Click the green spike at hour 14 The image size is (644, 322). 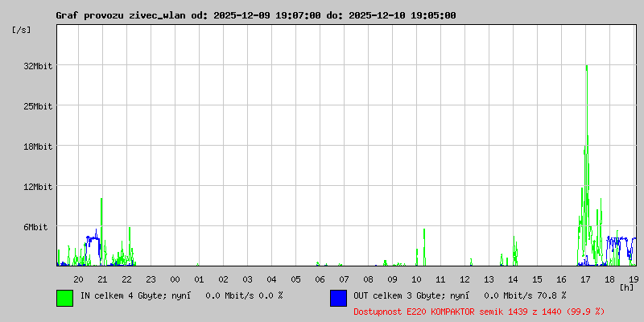pos(514,250)
